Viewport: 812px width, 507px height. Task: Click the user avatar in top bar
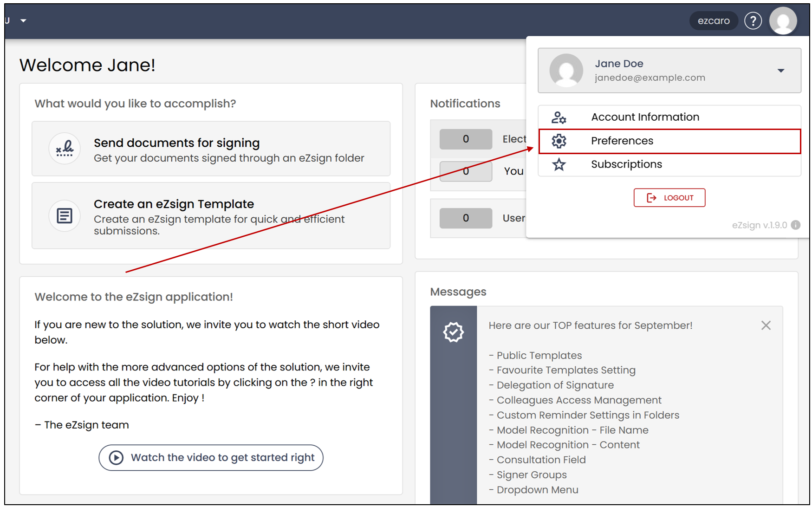click(783, 21)
